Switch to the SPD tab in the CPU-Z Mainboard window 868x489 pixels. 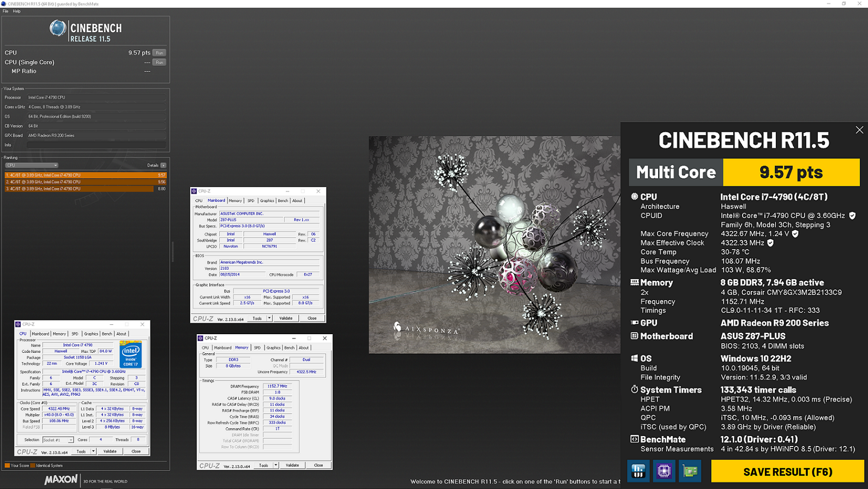pos(251,201)
